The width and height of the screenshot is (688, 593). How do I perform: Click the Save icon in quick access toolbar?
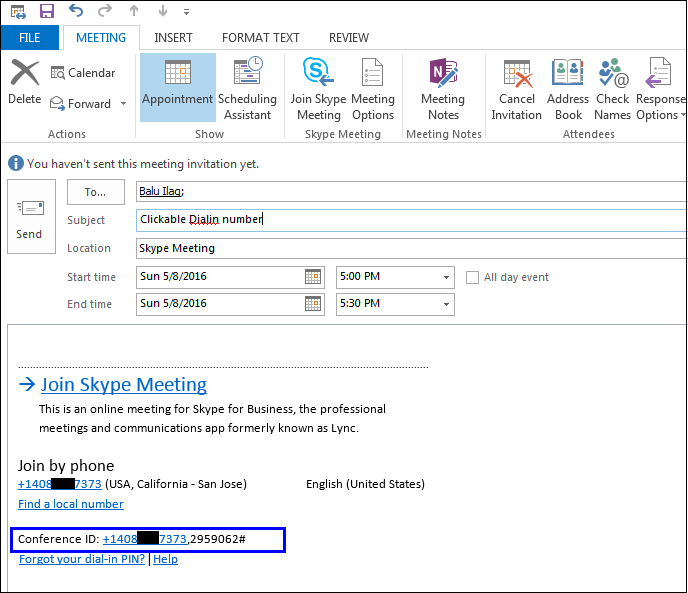[x=47, y=11]
